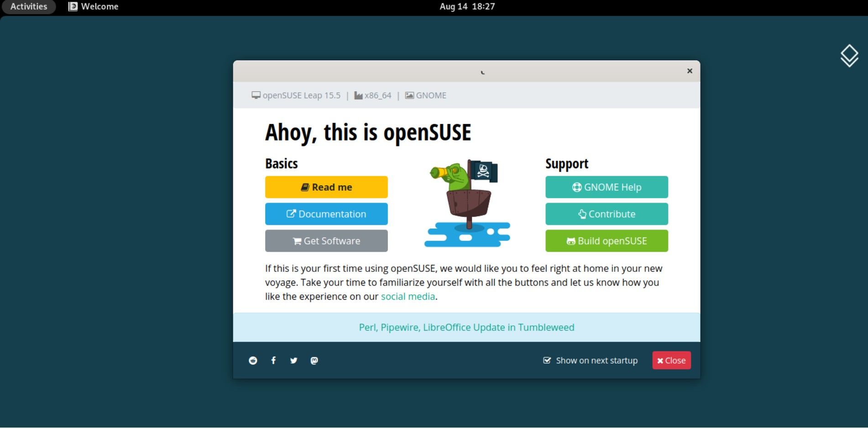This screenshot has height=428, width=868.
Task: Open the Reddit icon in the footer
Action: click(253, 360)
